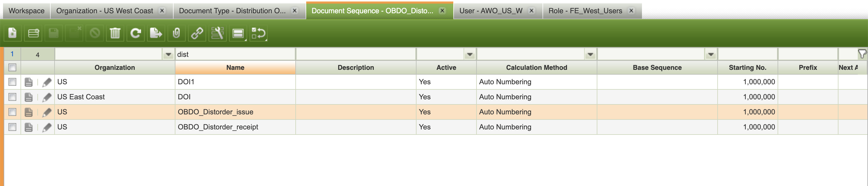This screenshot has height=186, width=868.
Task: Sort the grid by the Starting No. column
Action: (x=747, y=68)
